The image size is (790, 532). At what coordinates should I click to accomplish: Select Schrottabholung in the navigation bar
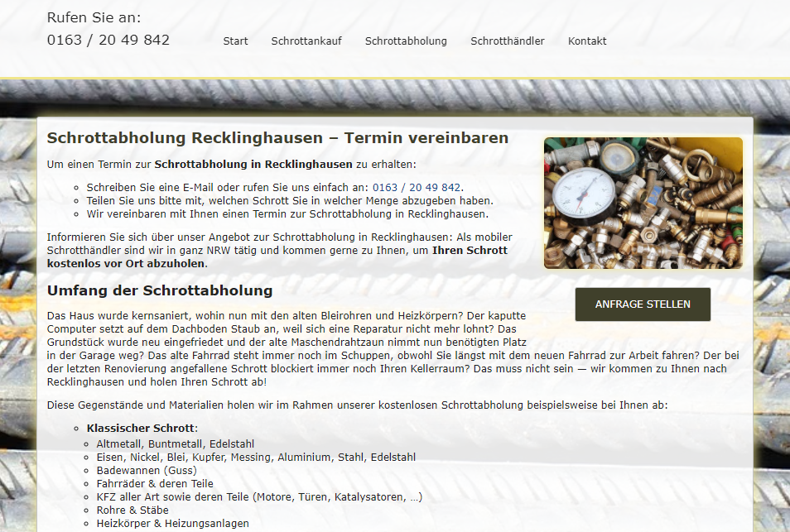pos(406,41)
